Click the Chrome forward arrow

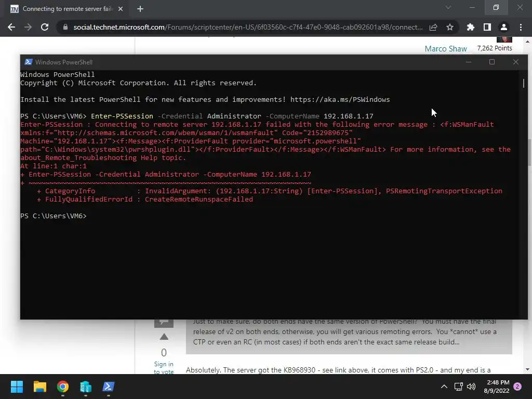tap(28, 27)
